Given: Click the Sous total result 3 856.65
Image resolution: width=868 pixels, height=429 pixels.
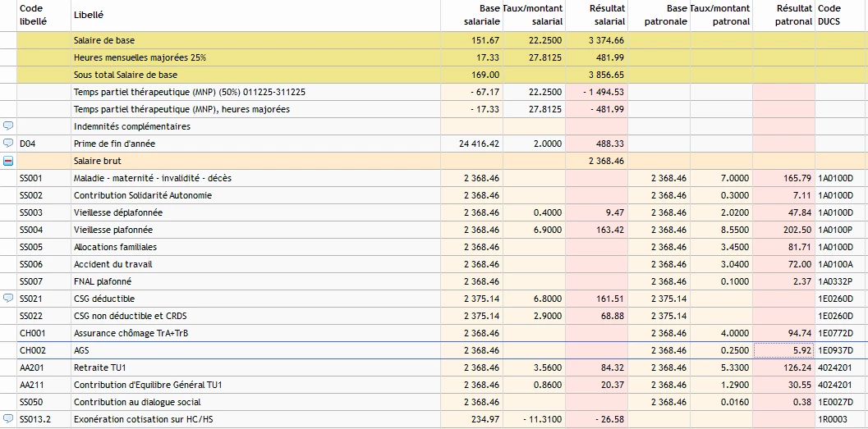Looking at the screenshot, I should 597,75.
